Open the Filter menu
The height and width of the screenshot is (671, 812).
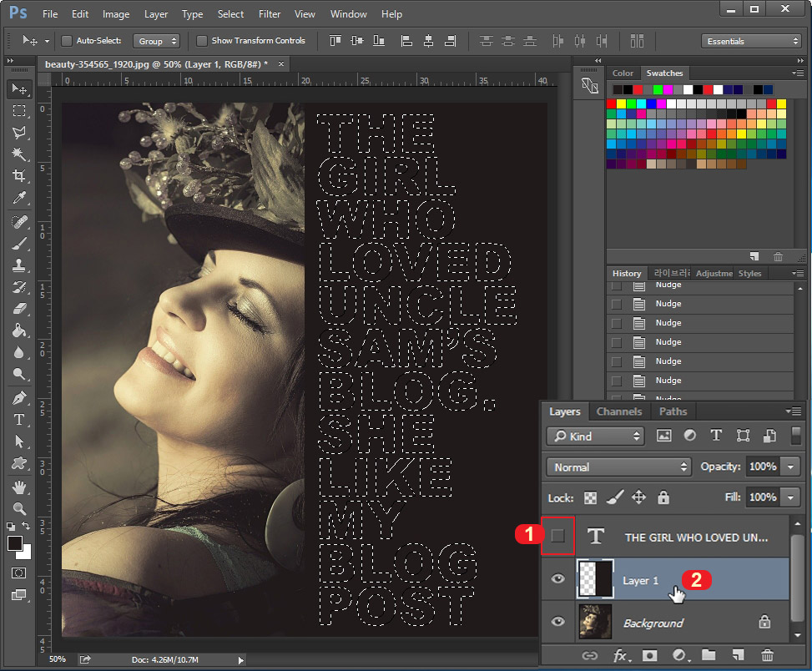click(x=270, y=14)
